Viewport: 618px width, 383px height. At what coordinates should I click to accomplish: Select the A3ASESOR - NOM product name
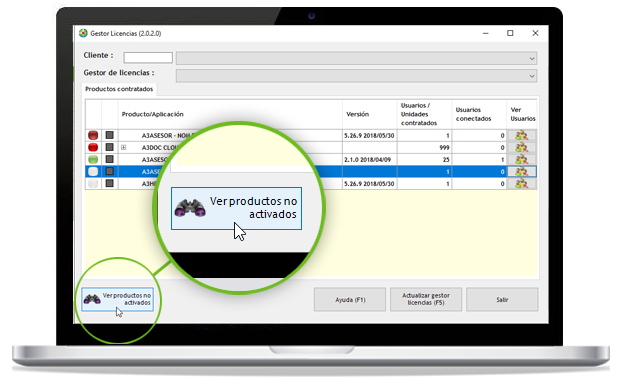168,136
